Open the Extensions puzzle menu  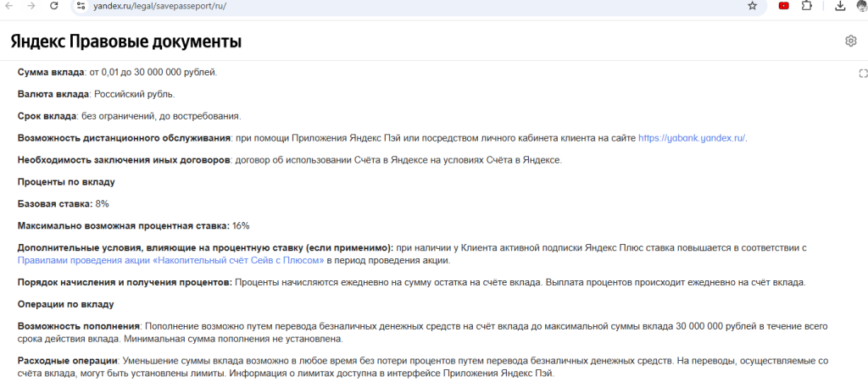point(806,6)
